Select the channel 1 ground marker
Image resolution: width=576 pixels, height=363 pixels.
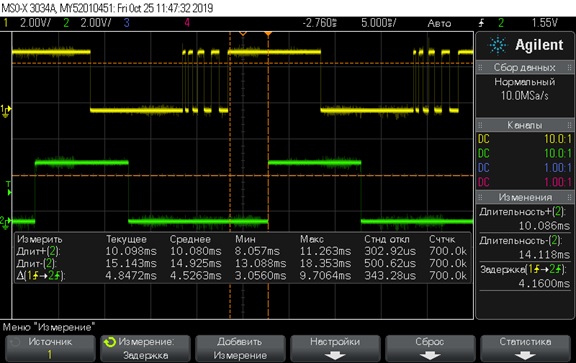point(6,111)
